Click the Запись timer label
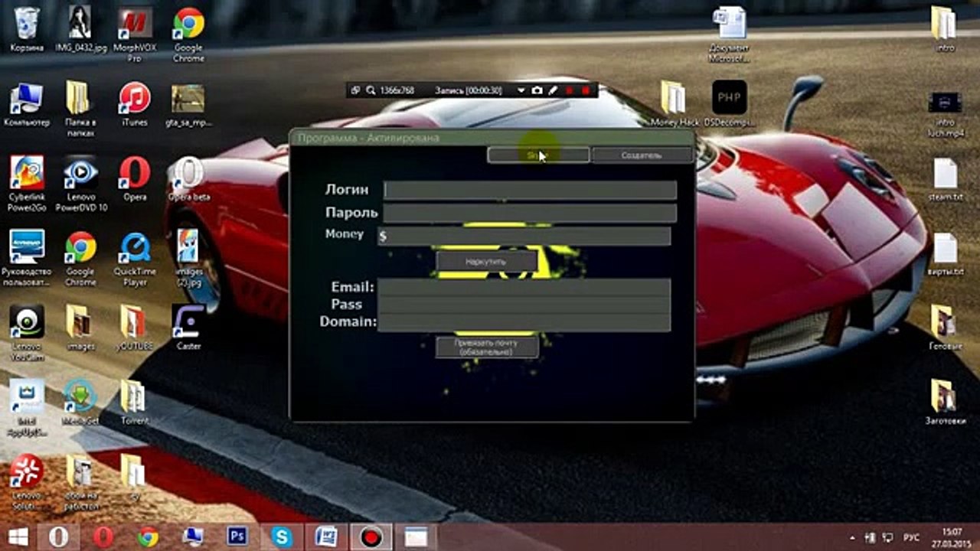The image size is (980, 551). click(x=469, y=90)
